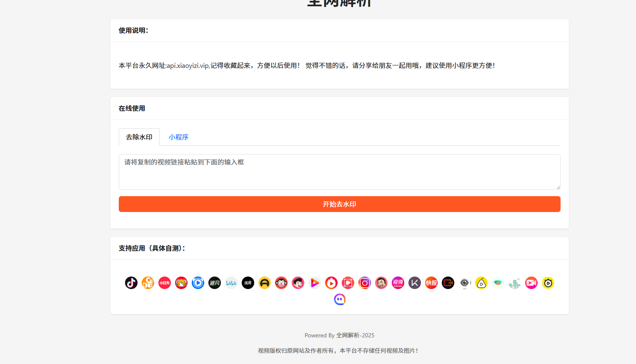Click the pink 视频 icon
636x364 pixels.
tap(398, 283)
